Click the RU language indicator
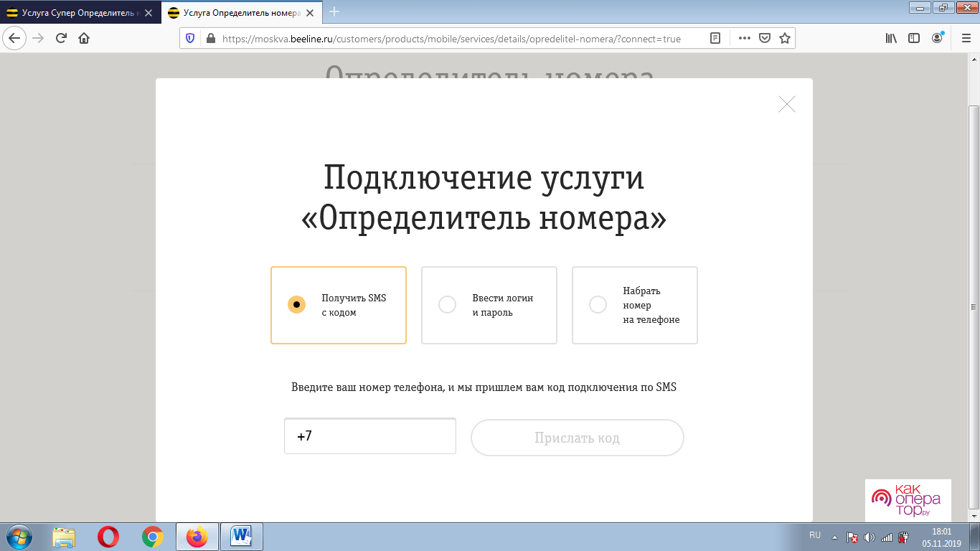 [x=814, y=535]
